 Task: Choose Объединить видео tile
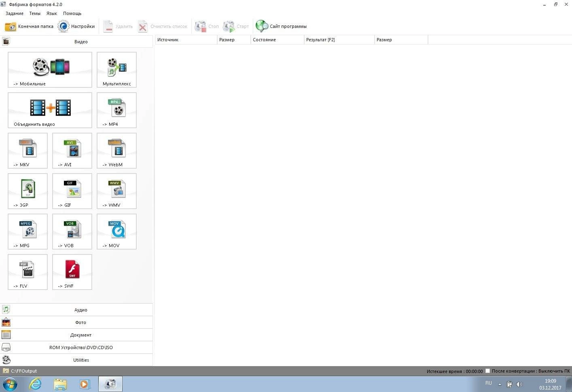(x=50, y=110)
